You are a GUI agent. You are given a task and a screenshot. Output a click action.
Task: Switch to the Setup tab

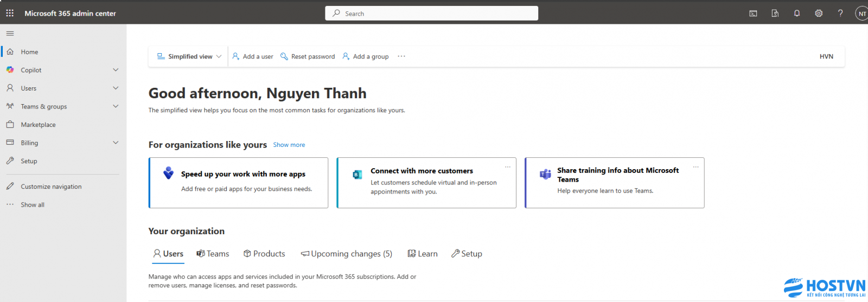pyautogui.click(x=467, y=254)
